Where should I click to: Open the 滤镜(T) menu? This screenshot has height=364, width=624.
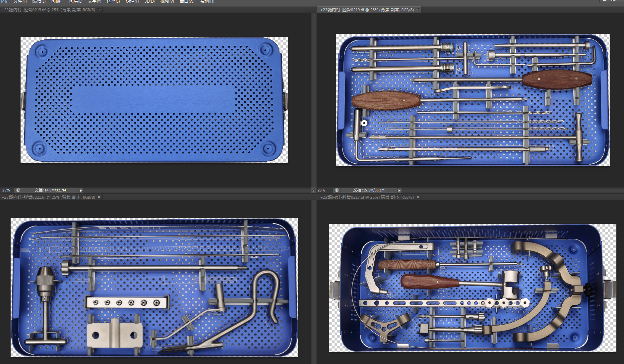click(132, 1)
